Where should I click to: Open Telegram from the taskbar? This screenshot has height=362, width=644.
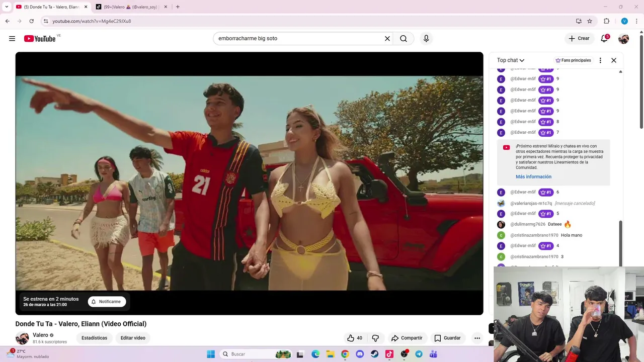[419, 354]
